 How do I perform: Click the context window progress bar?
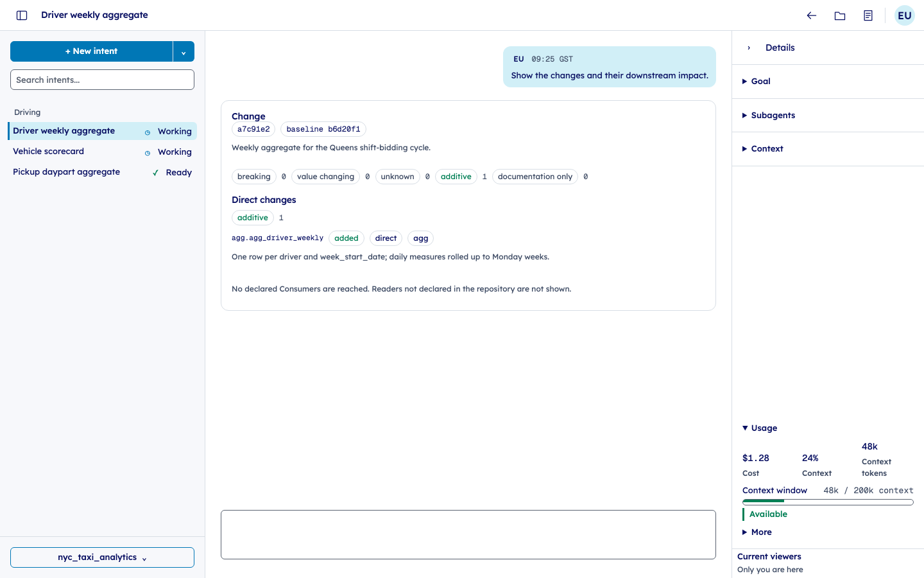click(828, 502)
